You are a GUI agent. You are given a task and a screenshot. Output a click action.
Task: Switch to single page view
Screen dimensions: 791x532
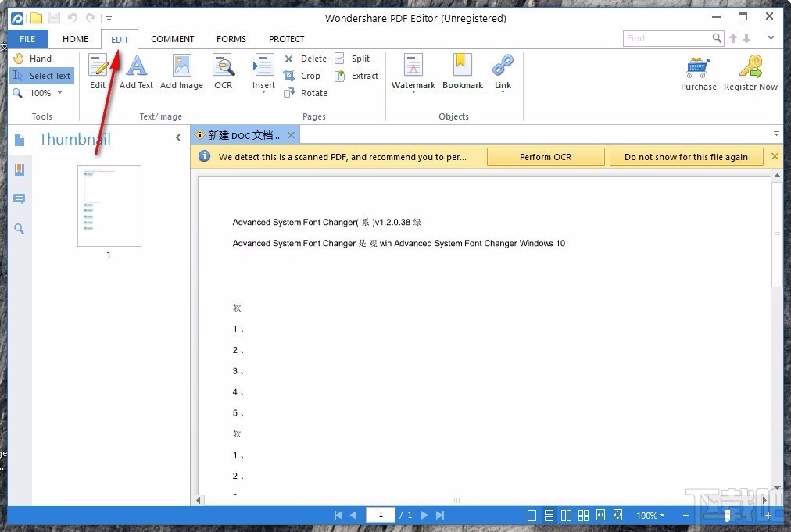pos(532,516)
